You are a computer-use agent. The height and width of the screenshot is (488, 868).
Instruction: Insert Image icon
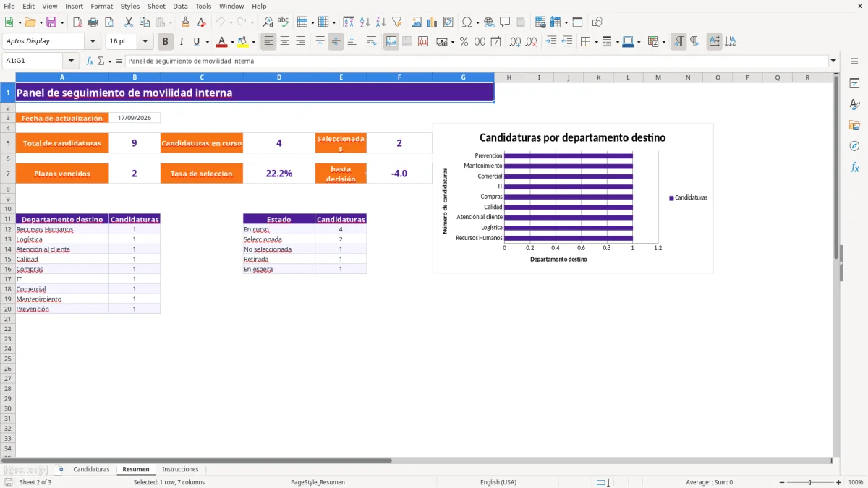pos(417,22)
